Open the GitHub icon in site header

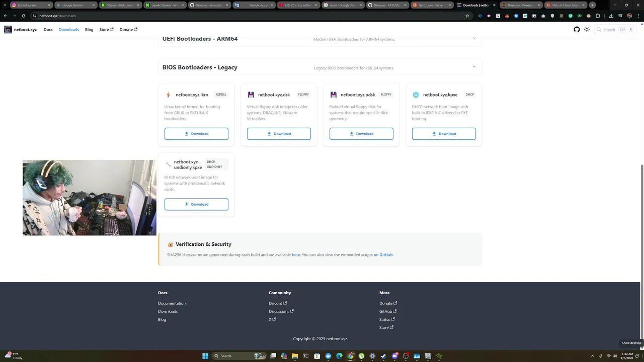(x=577, y=30)
